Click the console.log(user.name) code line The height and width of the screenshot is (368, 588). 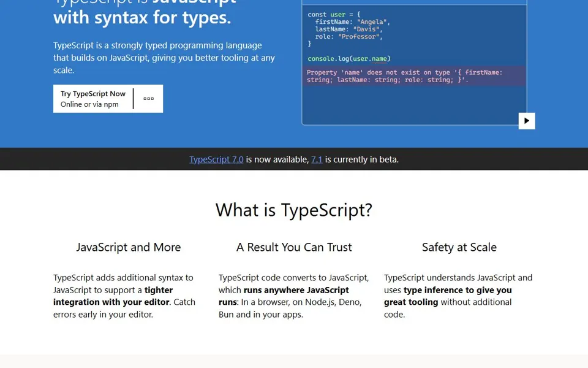pyautogui.click(x=349, y=59)
